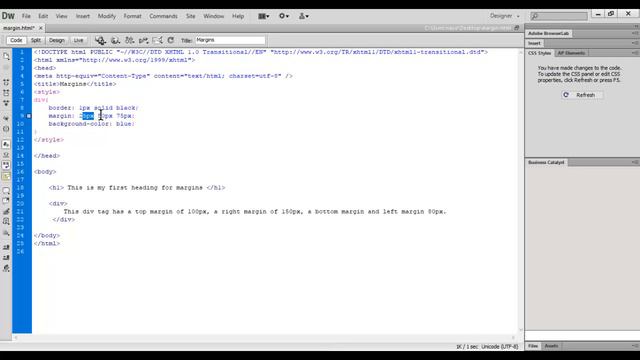Viewport: 640px width, 360px height.
Task: Close the margin.html document tab
Action: tap(41, 28)
